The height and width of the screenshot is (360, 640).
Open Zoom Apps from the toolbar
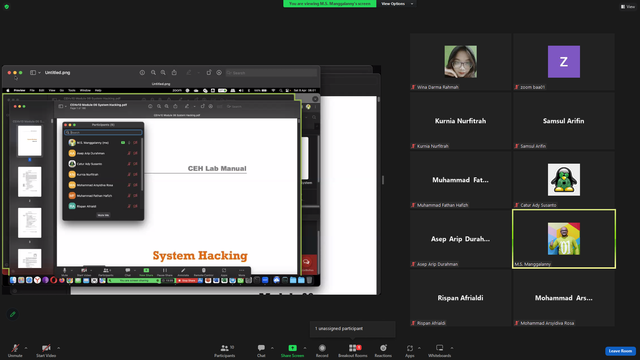pos(410,350)
